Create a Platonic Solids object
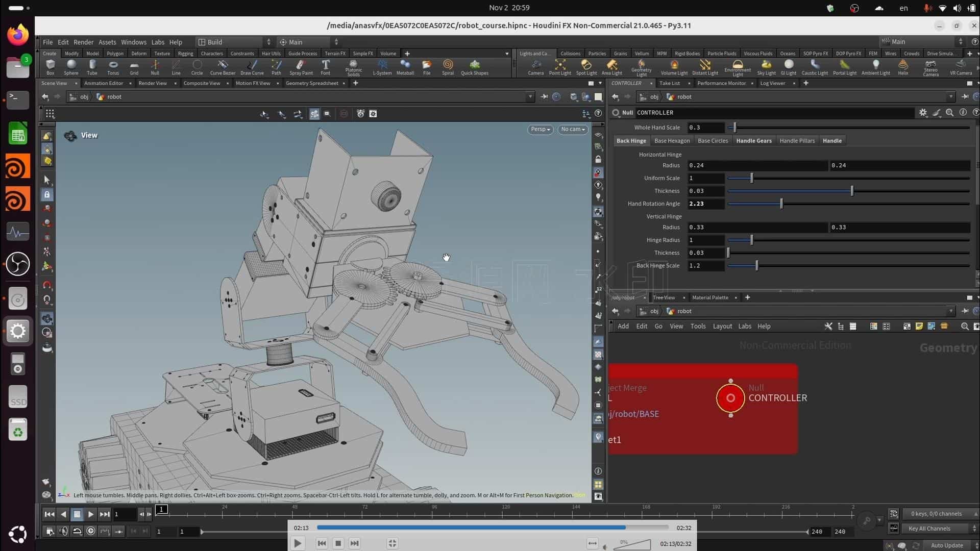This screenshot has width=980, height=551. (x=353, y=67)
